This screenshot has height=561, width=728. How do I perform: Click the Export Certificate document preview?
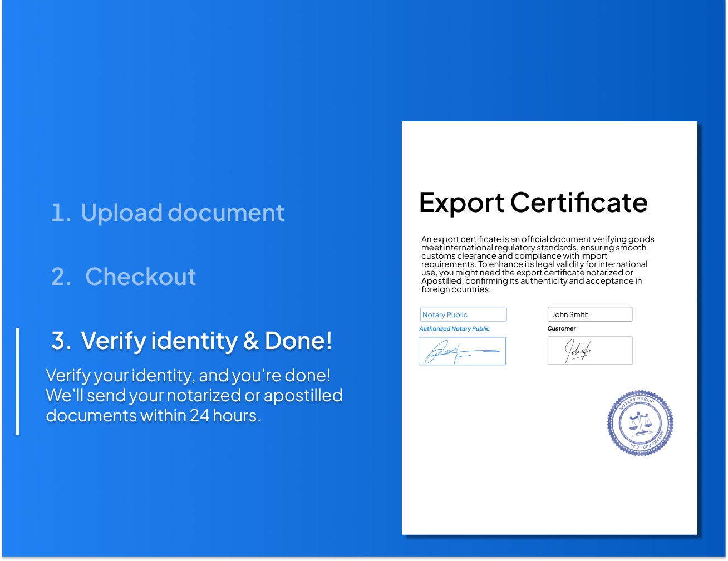tap(549, 328)
